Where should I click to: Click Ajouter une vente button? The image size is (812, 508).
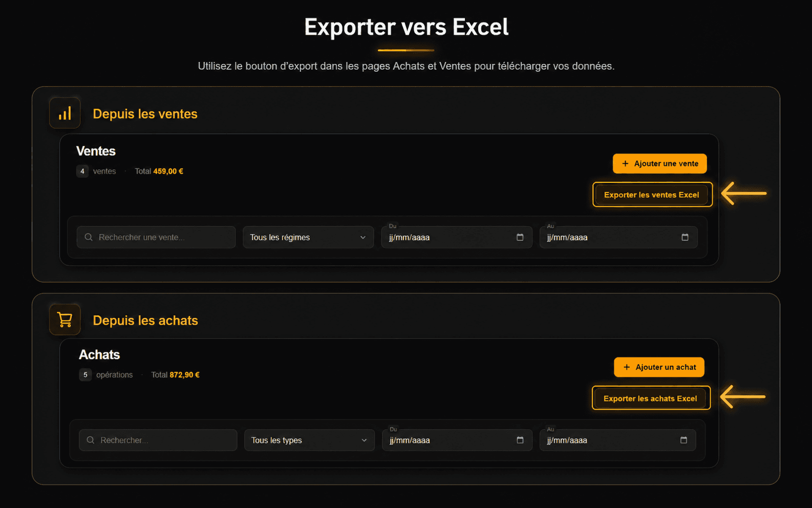click(x=660, y=163)
